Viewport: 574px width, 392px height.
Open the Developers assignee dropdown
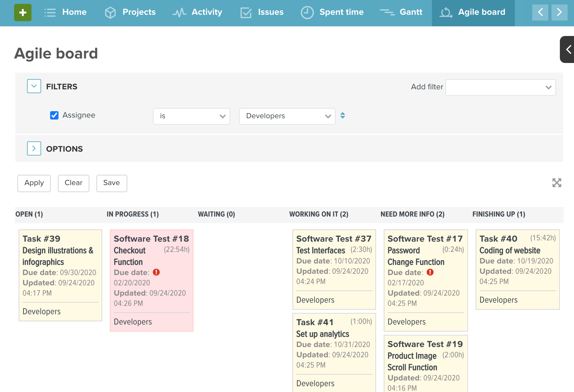pos(287,116)
